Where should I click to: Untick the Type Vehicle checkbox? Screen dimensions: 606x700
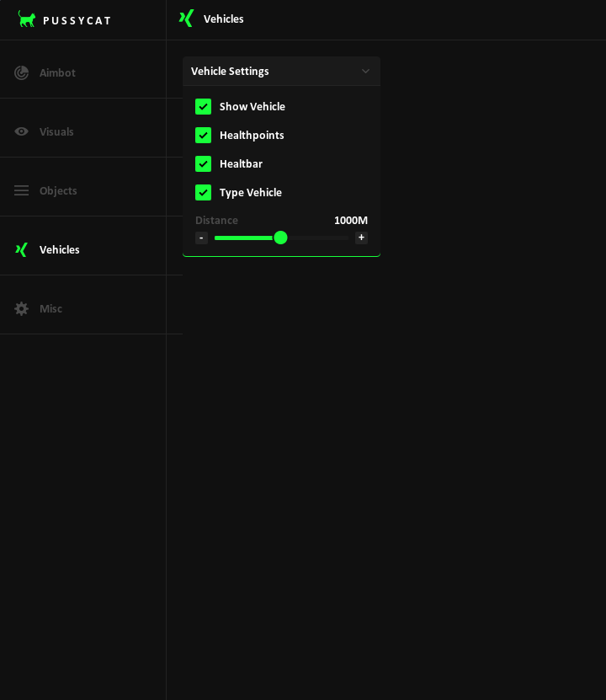click(203, 192)
